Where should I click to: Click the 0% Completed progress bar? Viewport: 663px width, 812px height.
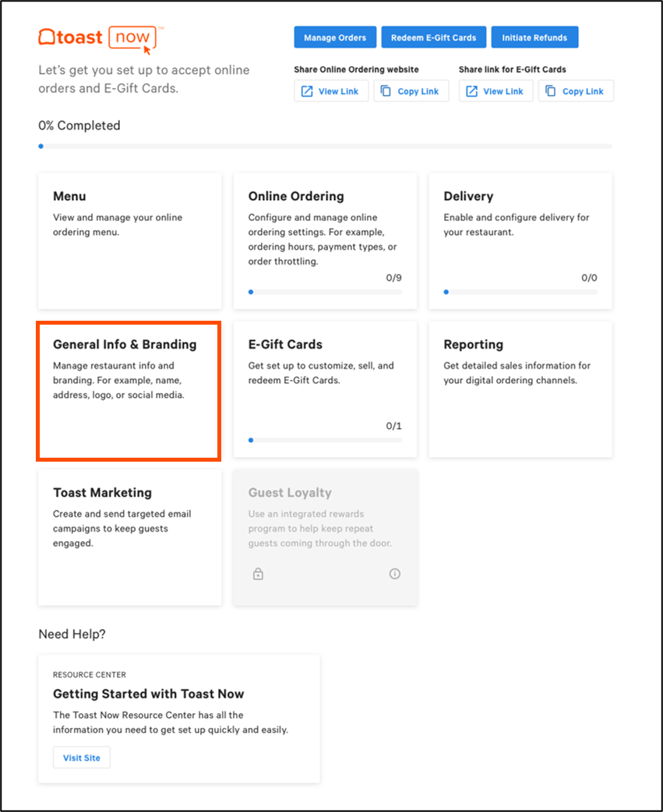point(325,146)
